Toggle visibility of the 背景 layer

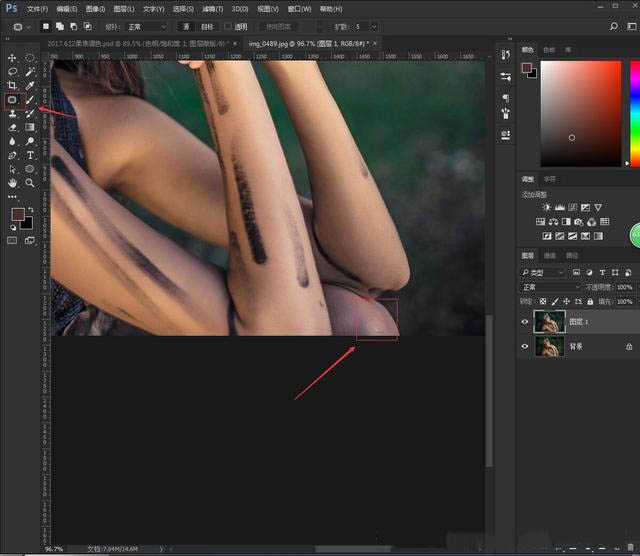click(526, 346)
